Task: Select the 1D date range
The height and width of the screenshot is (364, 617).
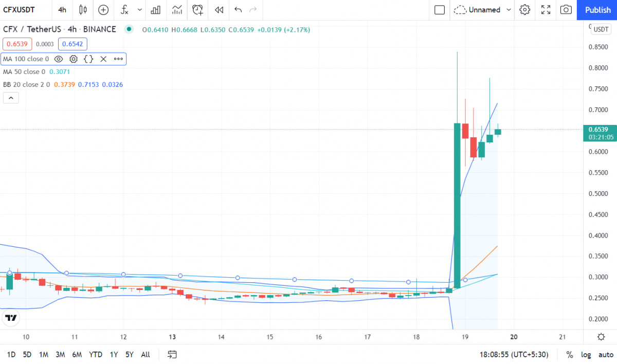Action: (11, 355)
